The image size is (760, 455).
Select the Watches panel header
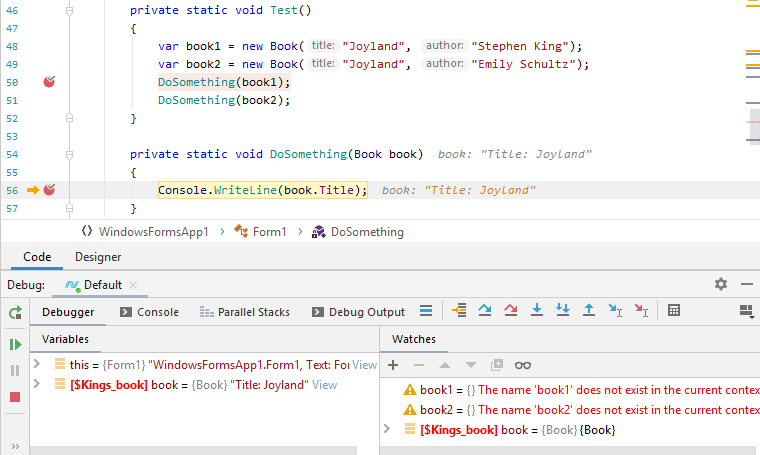point(414,339)
